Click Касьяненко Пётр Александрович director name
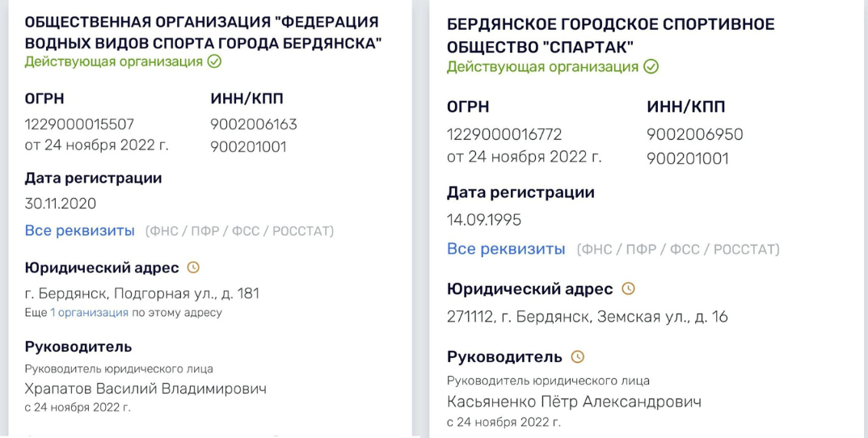The height and width of the screenshot is (438, 868). pyautogui.click(x=574, y=402)
